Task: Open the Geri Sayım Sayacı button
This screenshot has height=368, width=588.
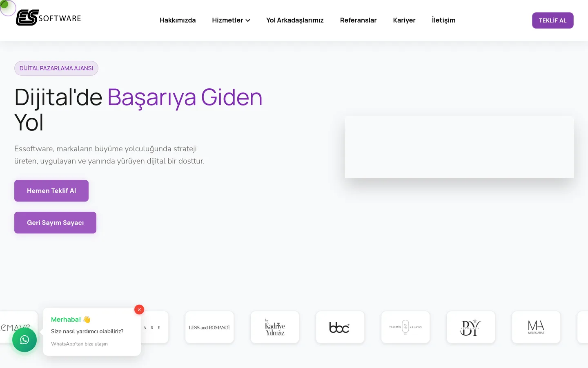Action: tap(55, 222)
